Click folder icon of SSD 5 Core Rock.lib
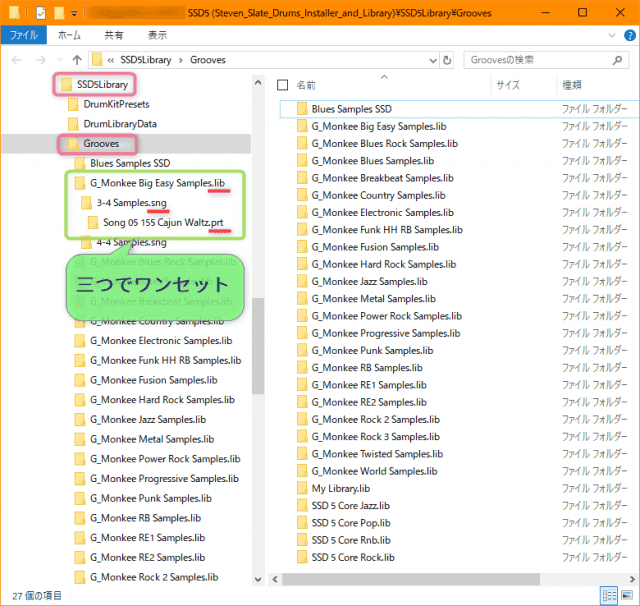640x606 pixels. click(x=302, y=557)
